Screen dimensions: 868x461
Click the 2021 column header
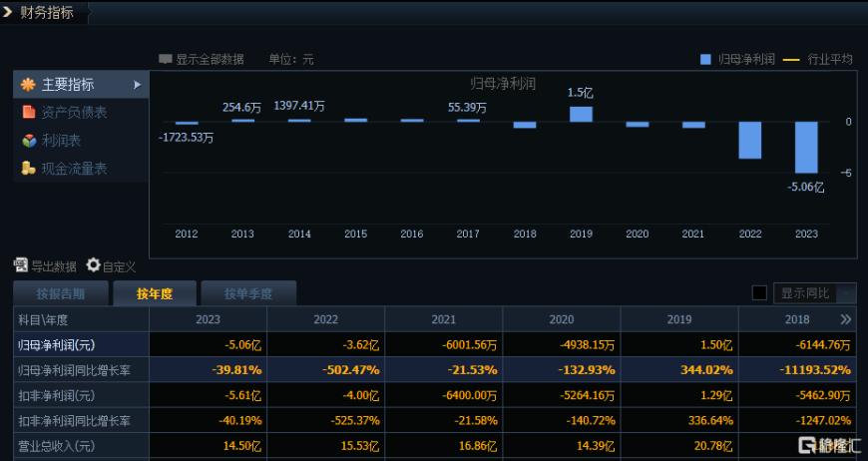(x=443, y=319)
